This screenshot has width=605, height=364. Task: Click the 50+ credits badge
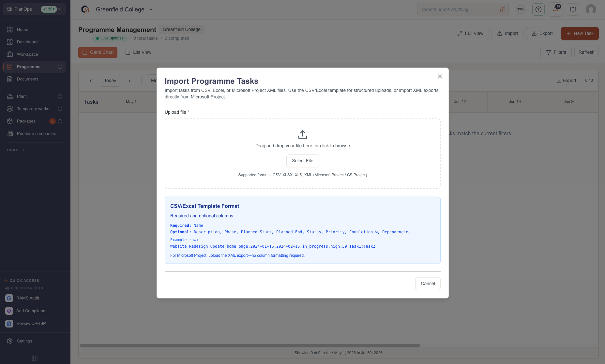coord(49,9)
